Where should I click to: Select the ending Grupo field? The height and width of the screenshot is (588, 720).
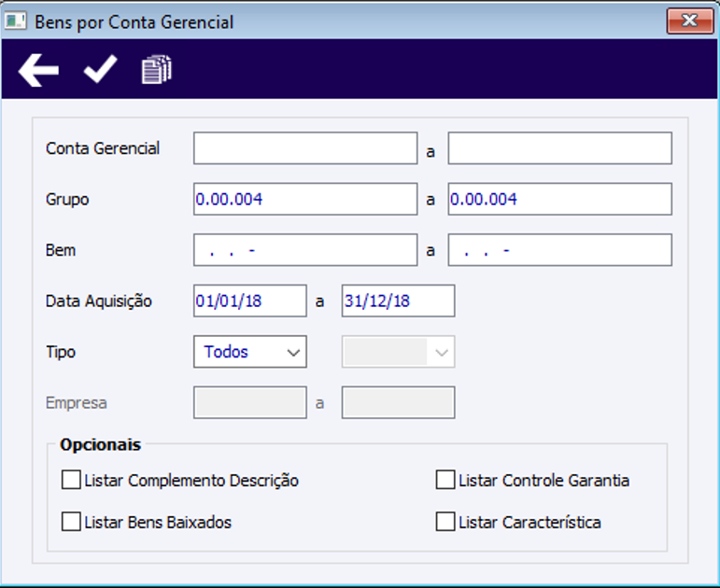tap(559, 199)
